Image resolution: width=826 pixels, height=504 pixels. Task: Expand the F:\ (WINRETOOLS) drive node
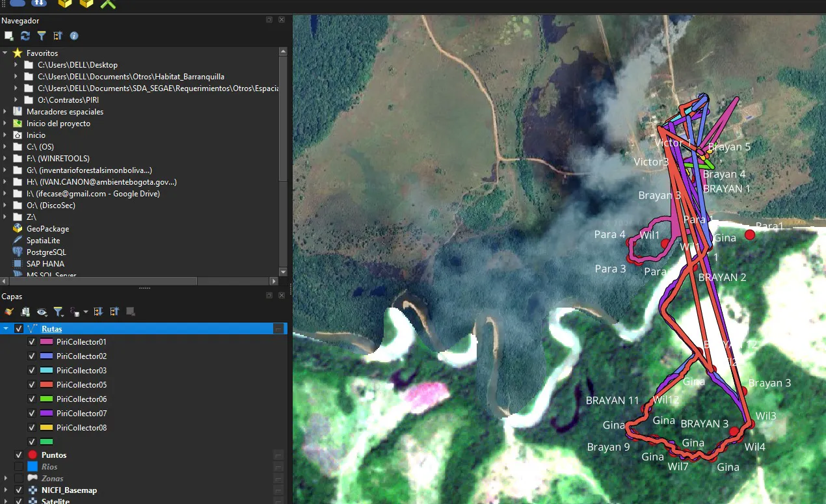[5, 159]
